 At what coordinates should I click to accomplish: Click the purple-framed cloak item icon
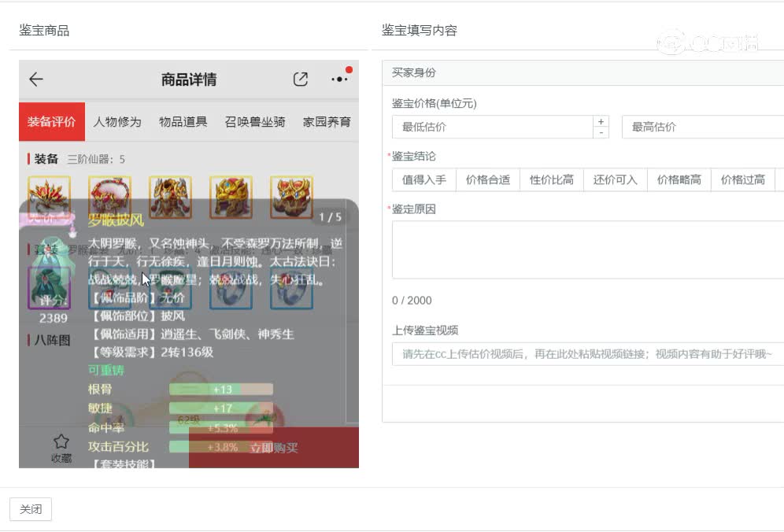pos(49,287)
